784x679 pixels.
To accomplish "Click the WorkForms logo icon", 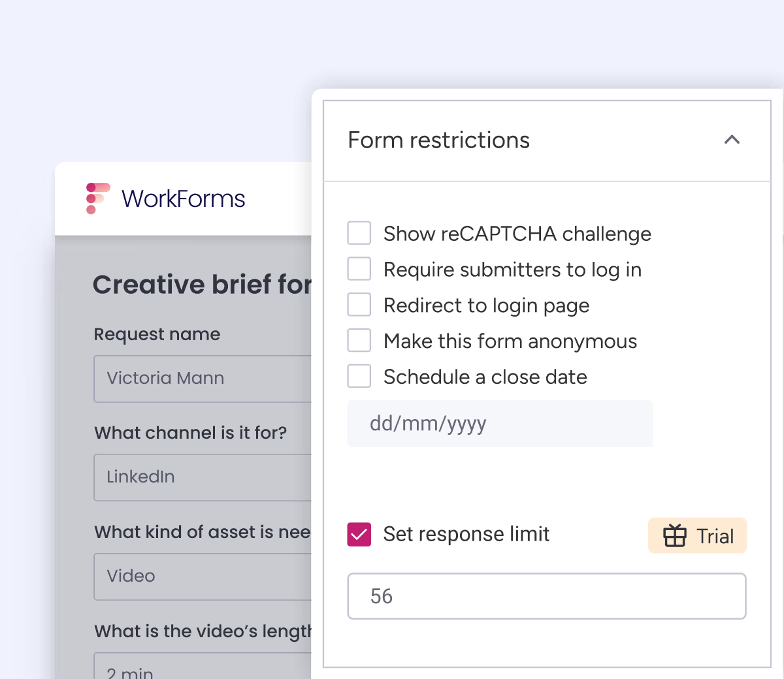I will pyautogui.click(x=98, y=198).
